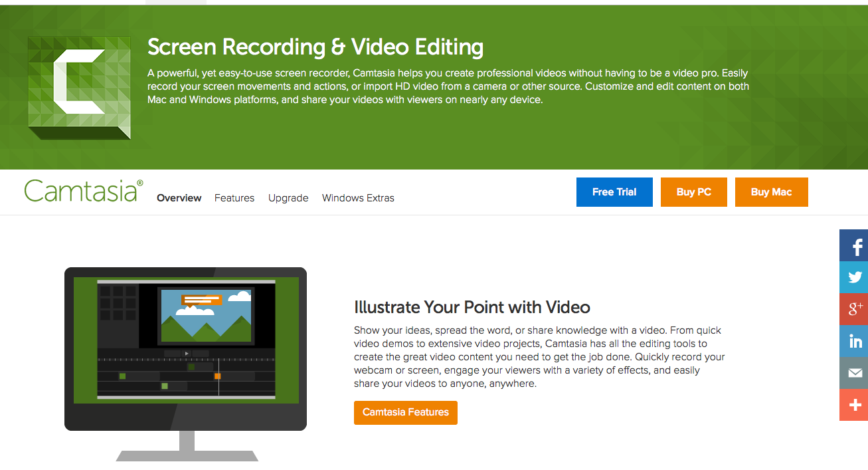868x470 pixels.
Task: Share on LinkedIn using sidebar icon
Action: coord(854,341)
